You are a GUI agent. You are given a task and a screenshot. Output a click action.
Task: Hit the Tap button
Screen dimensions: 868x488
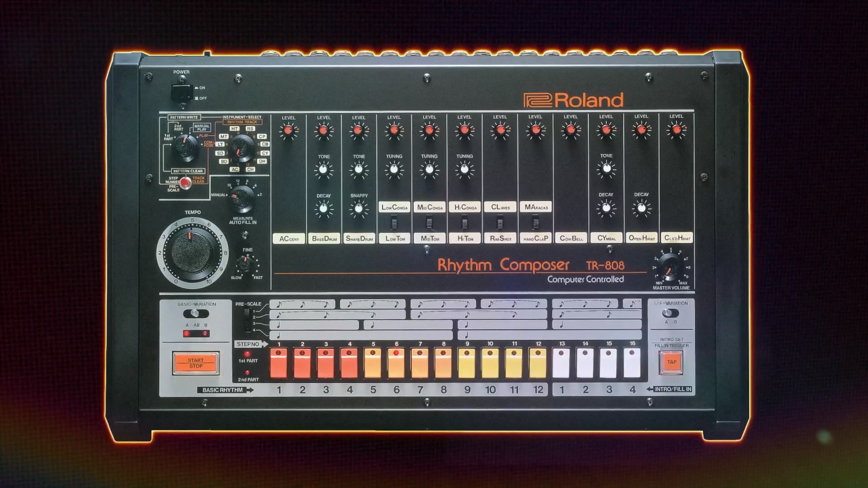pos(671,362)
